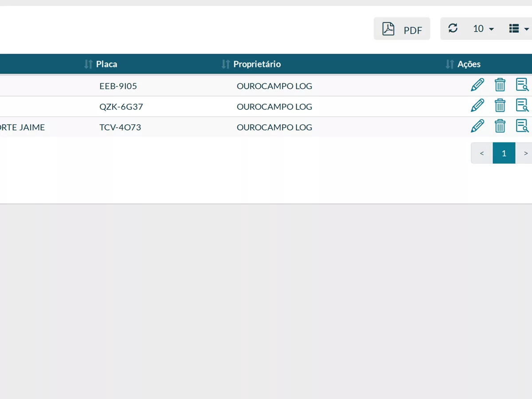Click the plate text TCV-4O73
Screen dimensions: 532x399
pyautogui.click(x=120, y=127)
